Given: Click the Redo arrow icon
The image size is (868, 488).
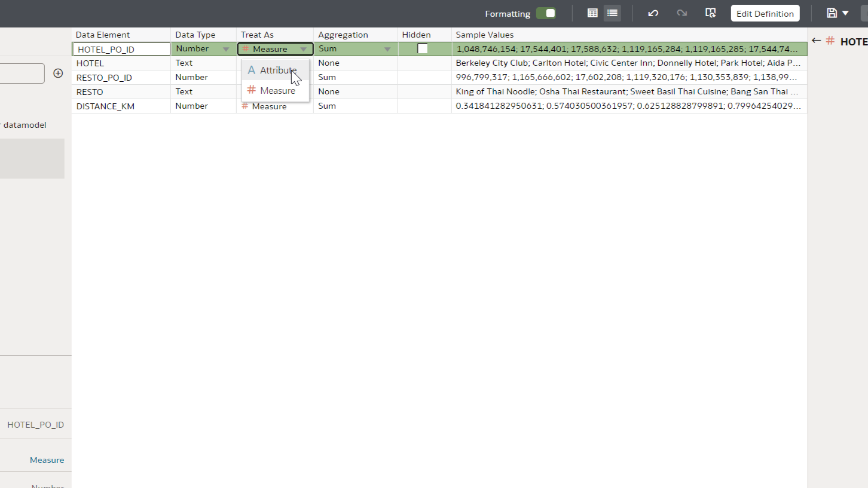Looking at the screenshot, I should point(681,13).
